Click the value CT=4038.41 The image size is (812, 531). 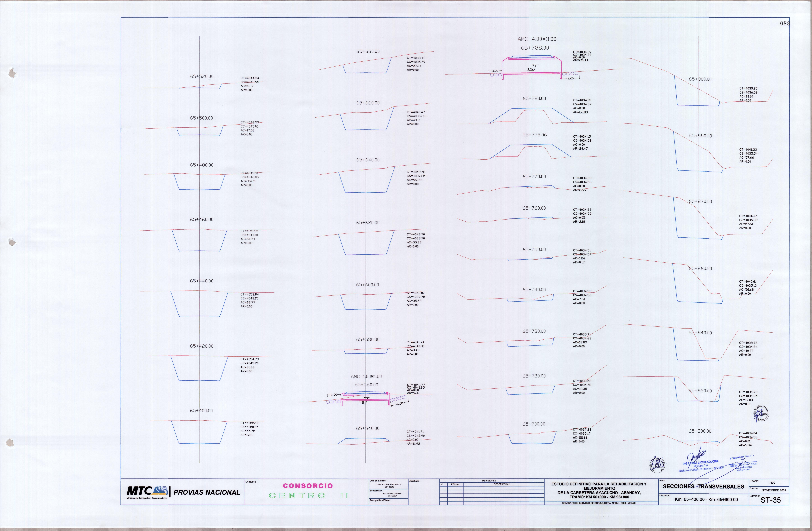416,58
